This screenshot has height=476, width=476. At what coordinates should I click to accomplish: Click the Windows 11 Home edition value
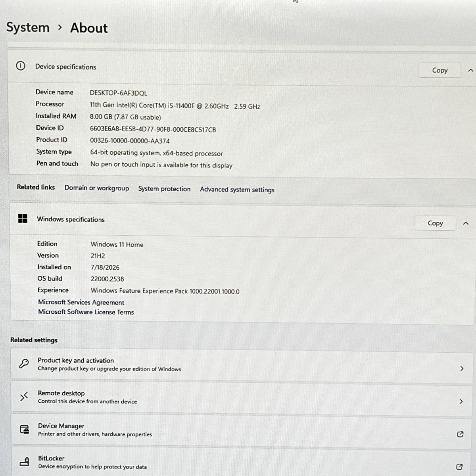[117, 245]
